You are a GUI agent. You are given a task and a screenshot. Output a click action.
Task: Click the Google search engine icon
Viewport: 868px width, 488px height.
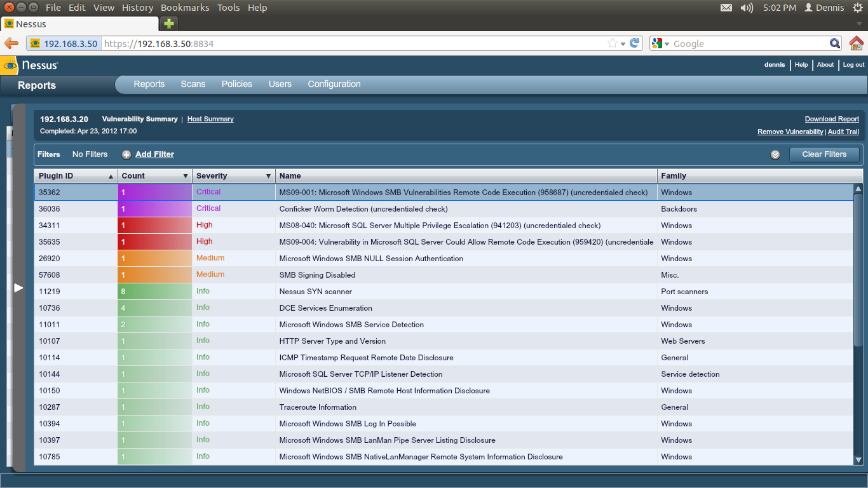(656, 43)
